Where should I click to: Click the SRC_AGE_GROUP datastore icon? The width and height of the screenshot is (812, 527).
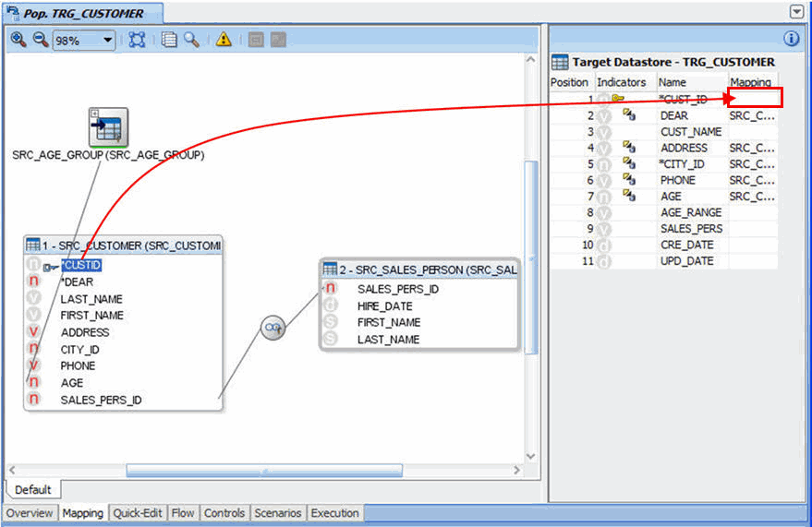(109, 127)
